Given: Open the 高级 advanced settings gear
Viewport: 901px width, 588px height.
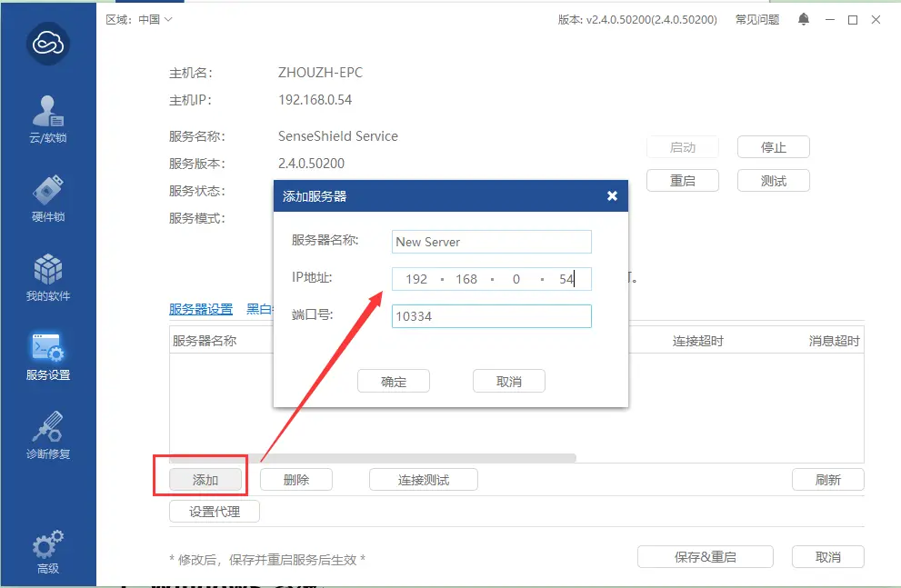Looking at the screenshot, I should pyautogui.click(x=47, y=551).
